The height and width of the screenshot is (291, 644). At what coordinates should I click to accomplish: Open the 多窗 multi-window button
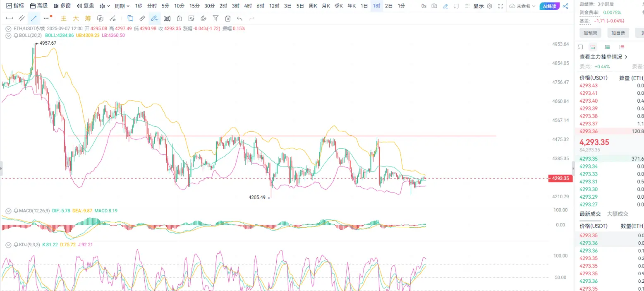[62, 6]
